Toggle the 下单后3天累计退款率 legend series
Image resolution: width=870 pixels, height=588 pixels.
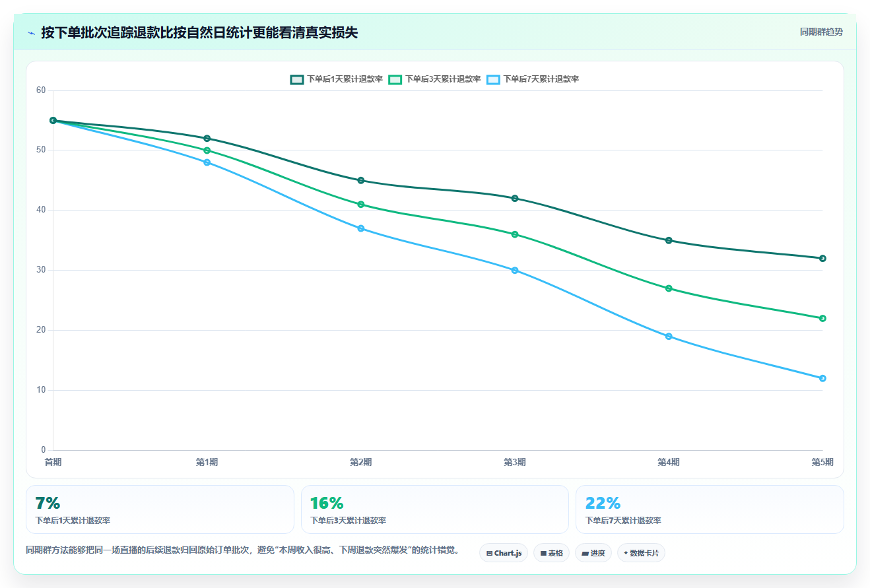pyautogui.click(x=434, y=79)
